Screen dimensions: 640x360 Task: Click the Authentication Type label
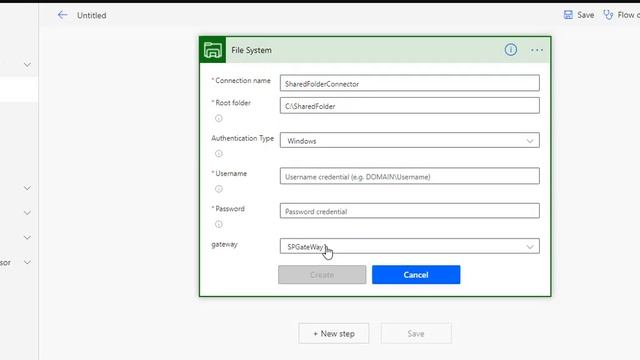click(x=242, y=138)
